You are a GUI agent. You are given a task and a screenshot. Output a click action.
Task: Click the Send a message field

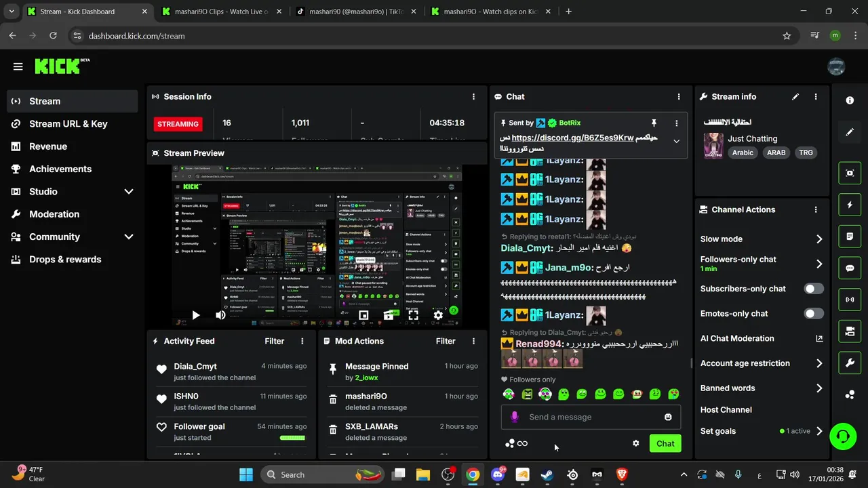(x=590, y=418)
